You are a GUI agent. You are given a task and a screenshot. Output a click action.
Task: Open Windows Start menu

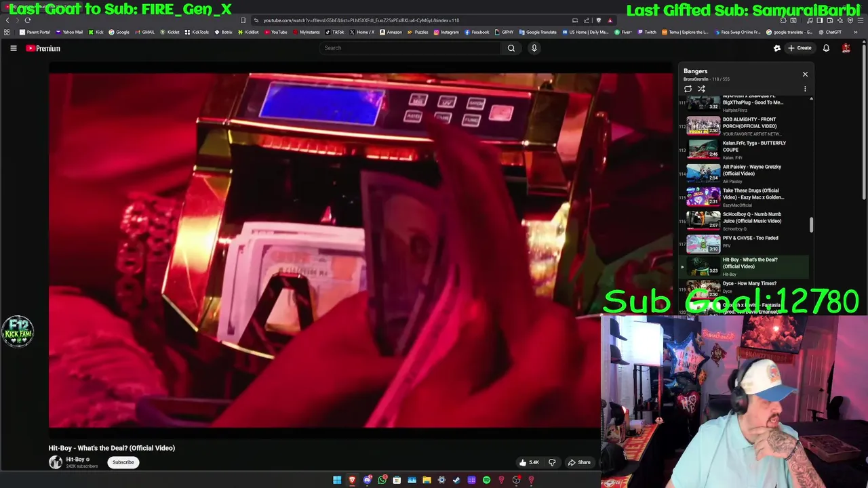337,481
